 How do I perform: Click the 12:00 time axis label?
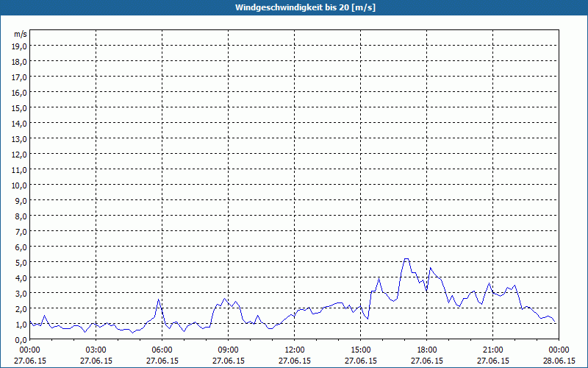(x=295, y=350)
